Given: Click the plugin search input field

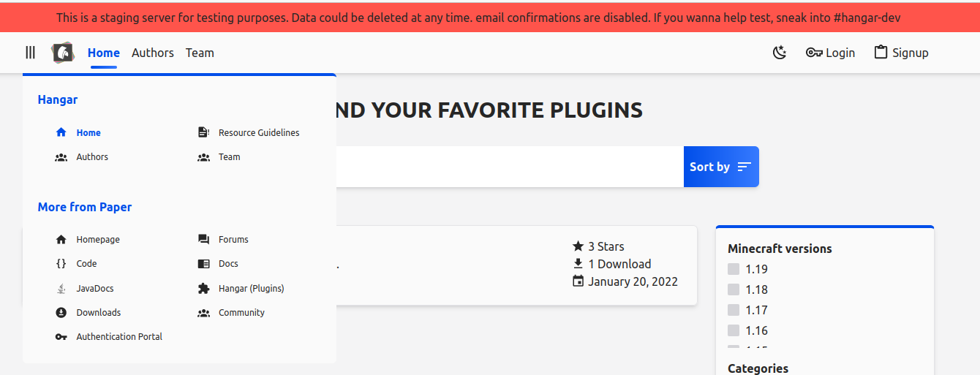Looking at the screenshot, I should [x=510, y=167].
